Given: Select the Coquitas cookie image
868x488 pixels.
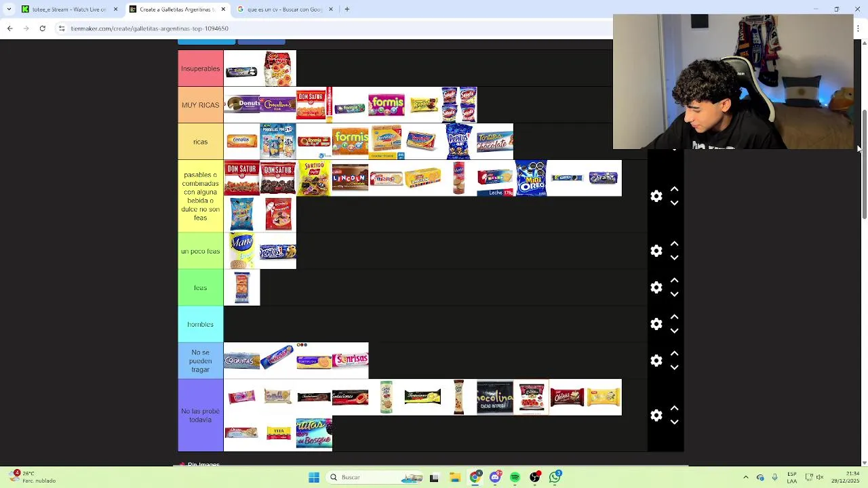Looking at the screenshot, I should click(242, 361).
